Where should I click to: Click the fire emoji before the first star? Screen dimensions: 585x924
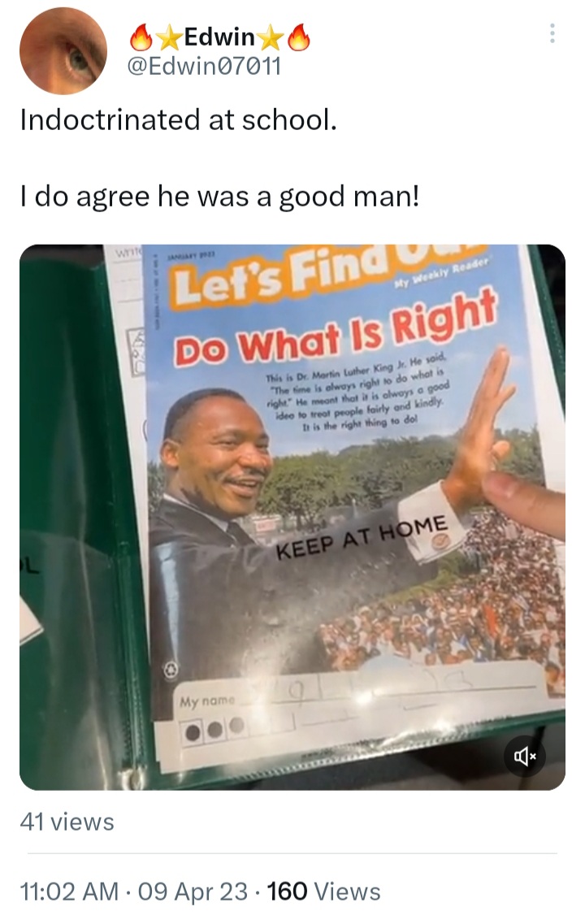coord(141,37)
